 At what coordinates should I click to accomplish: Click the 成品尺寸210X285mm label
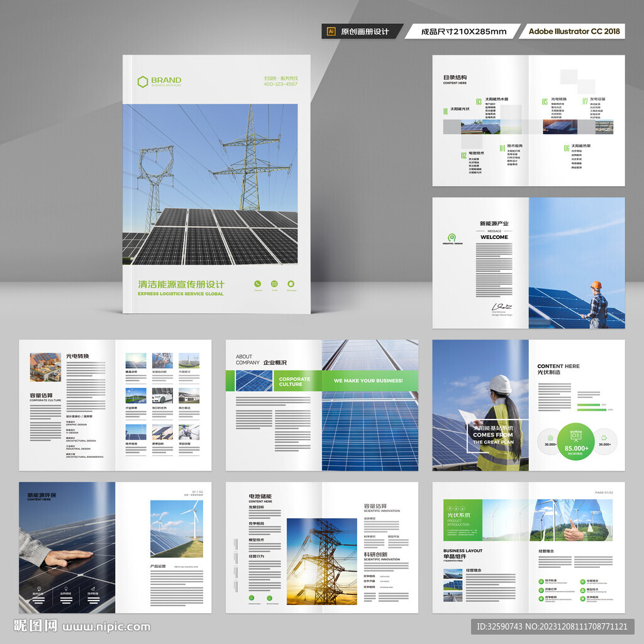coord(464,31)
